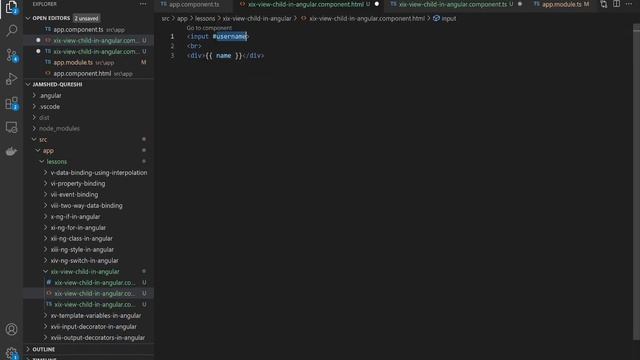Viewport: 640px width, 360px height.
Task: Click unsaved dot on component.html tab
Action: point(377,4)
